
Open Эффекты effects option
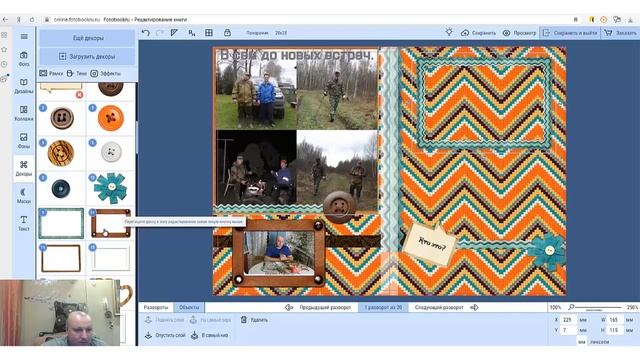coord(105,73)
